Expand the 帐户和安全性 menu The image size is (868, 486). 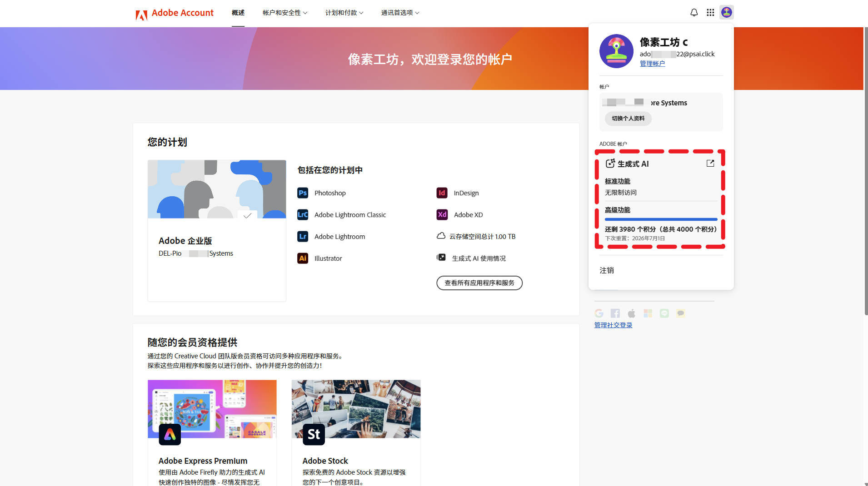285,13
